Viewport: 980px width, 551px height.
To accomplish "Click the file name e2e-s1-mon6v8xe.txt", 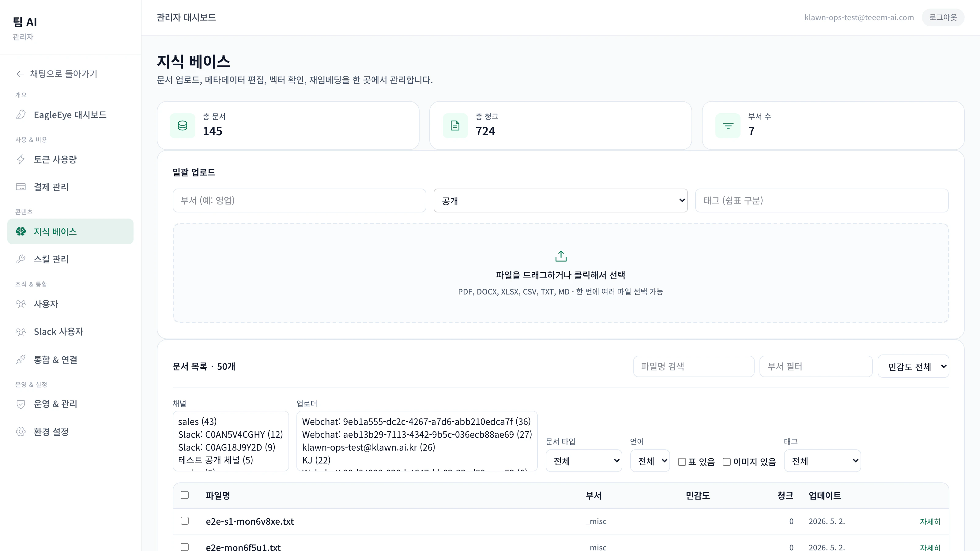I will pos(250,521).
